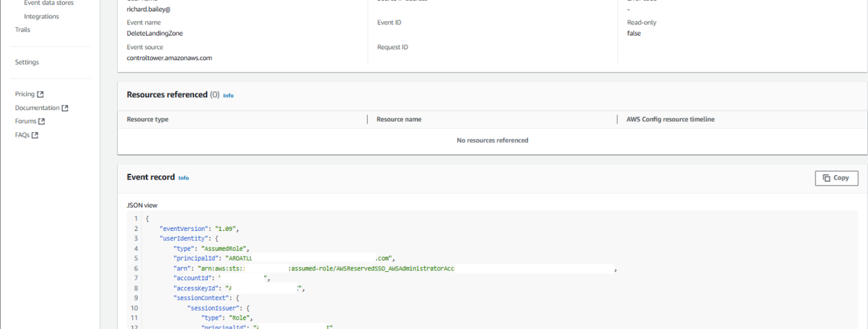This screenshot has width=868, height=329.
Task: Click the first principalId line in JSON
Action: coord(284,259)
